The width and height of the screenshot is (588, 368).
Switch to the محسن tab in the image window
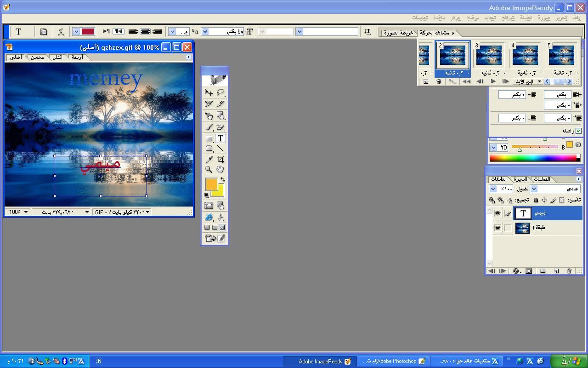tap(37, 57)
